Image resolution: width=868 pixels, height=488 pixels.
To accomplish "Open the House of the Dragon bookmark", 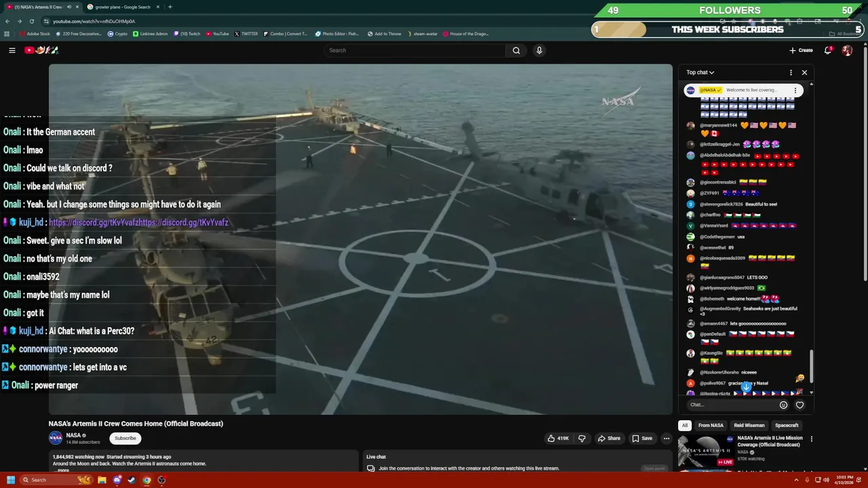I will point(465,34).
